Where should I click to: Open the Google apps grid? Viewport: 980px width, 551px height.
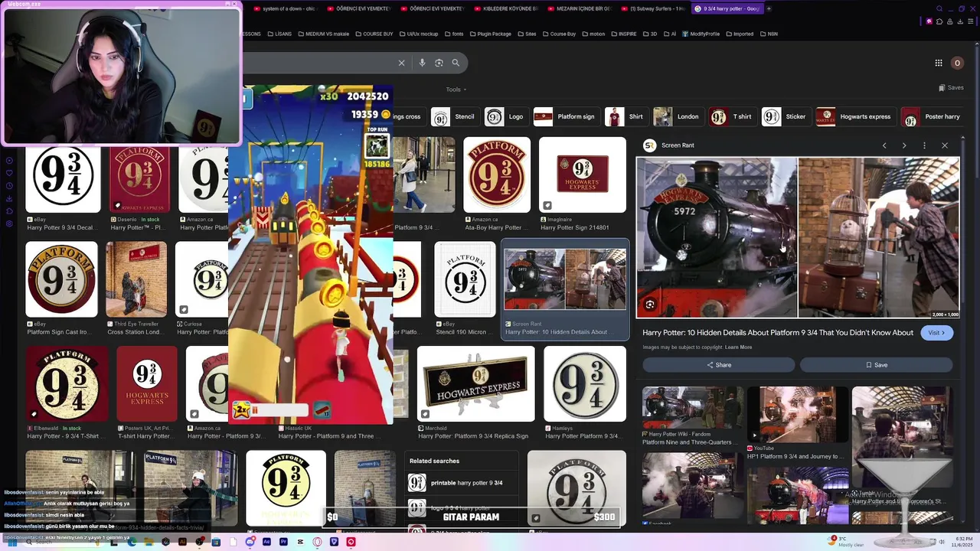point(939,63)
